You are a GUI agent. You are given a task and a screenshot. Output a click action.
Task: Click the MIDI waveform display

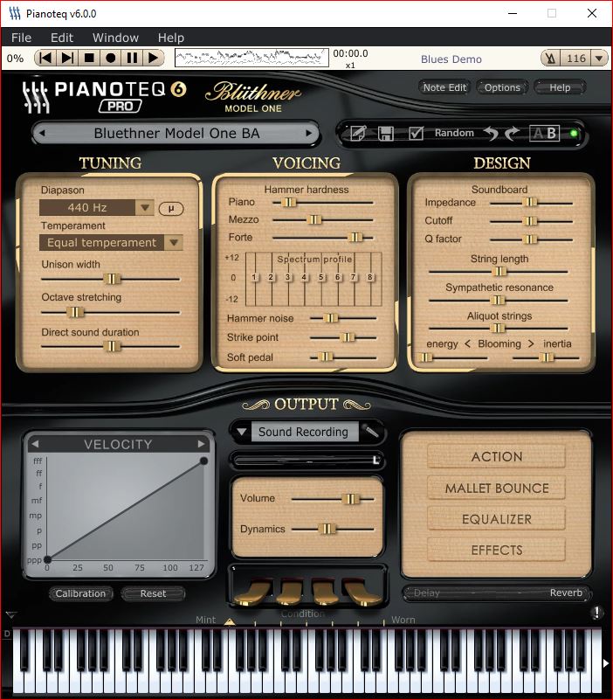pyautogui.click(x=251, y=58)
